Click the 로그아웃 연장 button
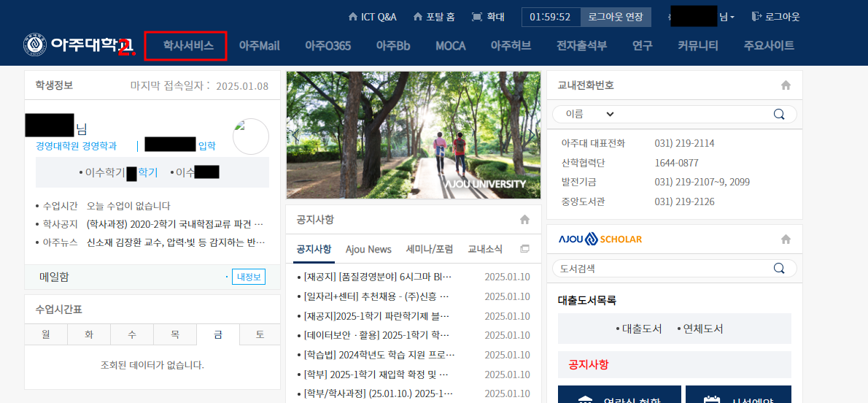This screenshot has height=403, width=868. pyautogui.click(x=616, y=16)
